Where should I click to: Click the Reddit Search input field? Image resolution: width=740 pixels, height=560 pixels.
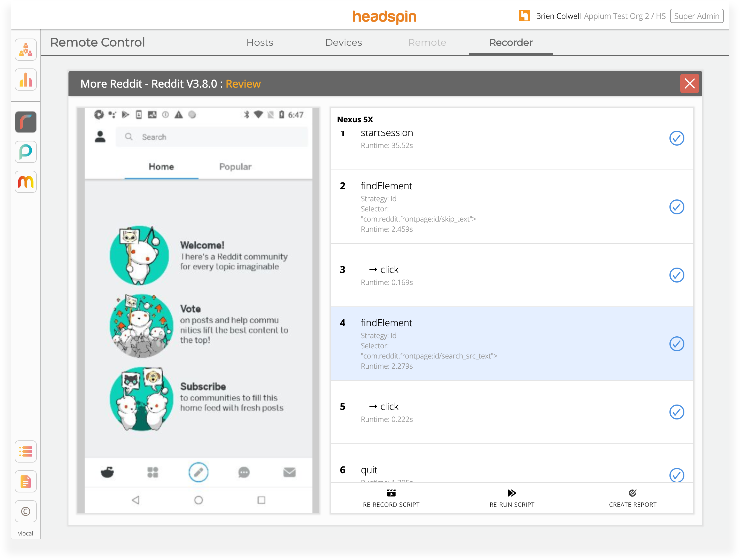pos(212,137)
